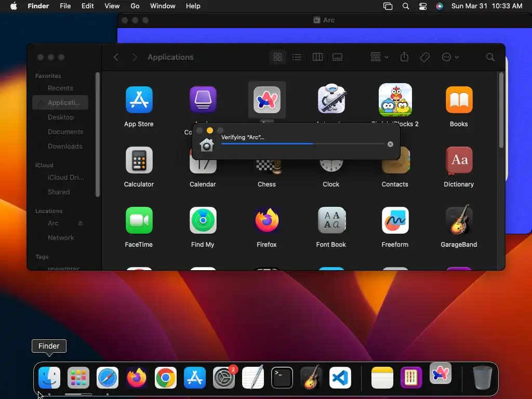
Task: Open the Help menu
Action: [x=193, y=6]
